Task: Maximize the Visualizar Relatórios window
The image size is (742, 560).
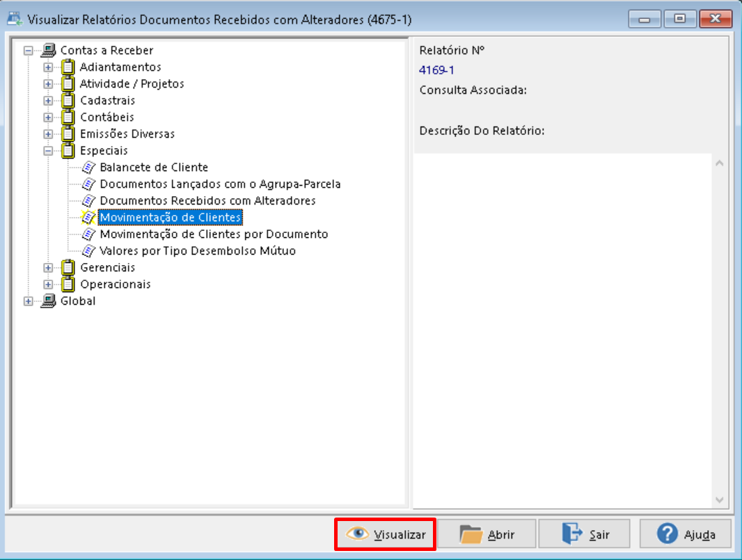Action: 679,19
